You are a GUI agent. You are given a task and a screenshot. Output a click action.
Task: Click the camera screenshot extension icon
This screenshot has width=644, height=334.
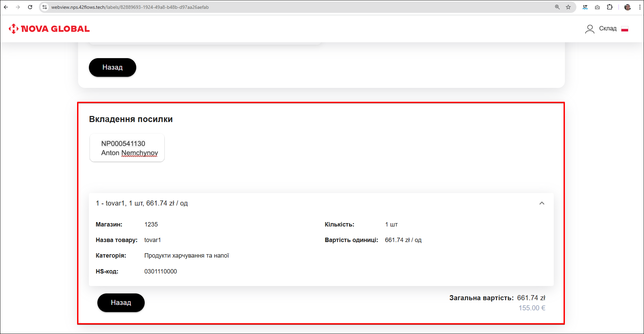pyautogui.click(x=597, y=7)
